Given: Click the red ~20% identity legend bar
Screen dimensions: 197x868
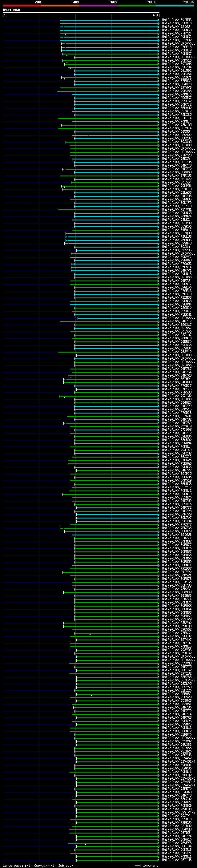Looking at the screenshot, I should (22, 6).
